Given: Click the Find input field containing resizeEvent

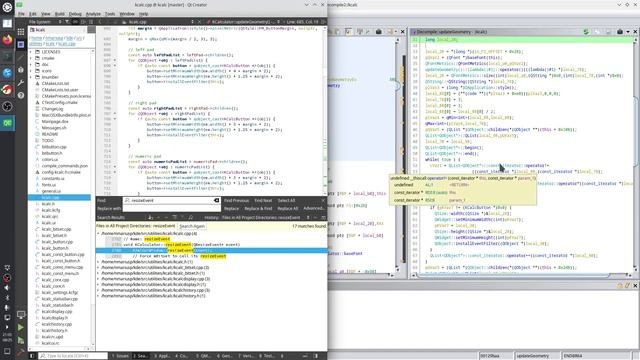Looking at the screenshot, I should click(x=171, y=200).
